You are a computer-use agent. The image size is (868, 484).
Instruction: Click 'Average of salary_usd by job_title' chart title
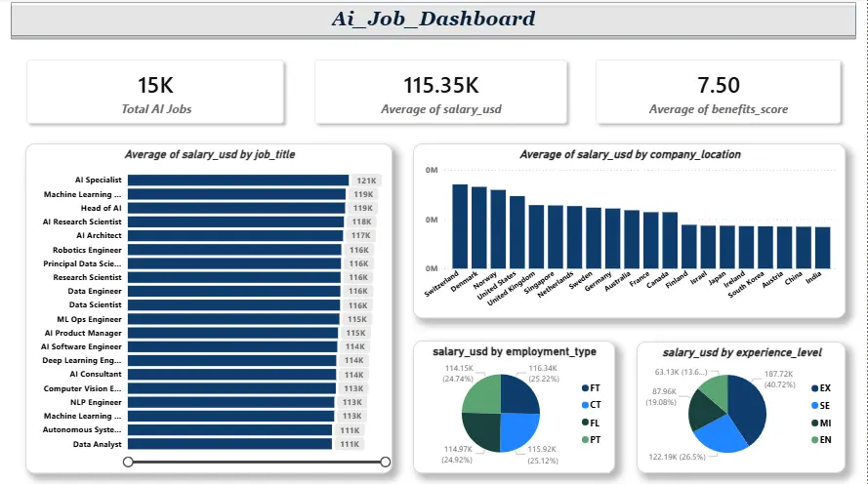tap(210, 154)
